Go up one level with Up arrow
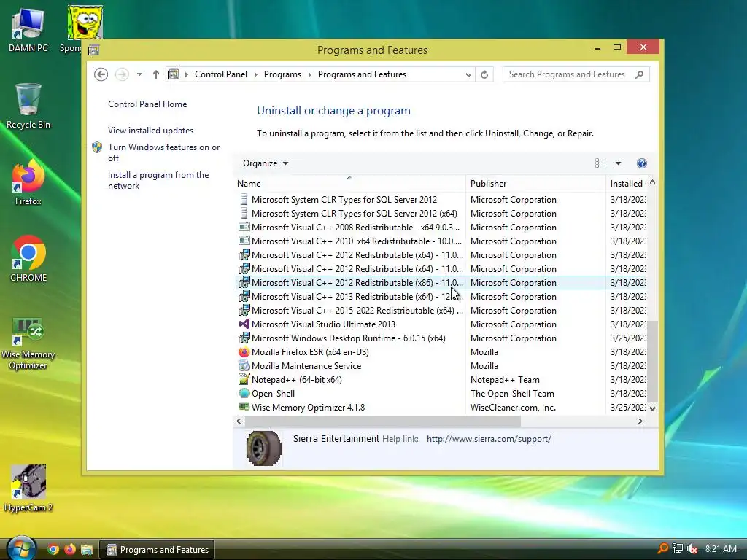Image resolution: width=747 pixels, height=560 pixels. pos(156,74)
